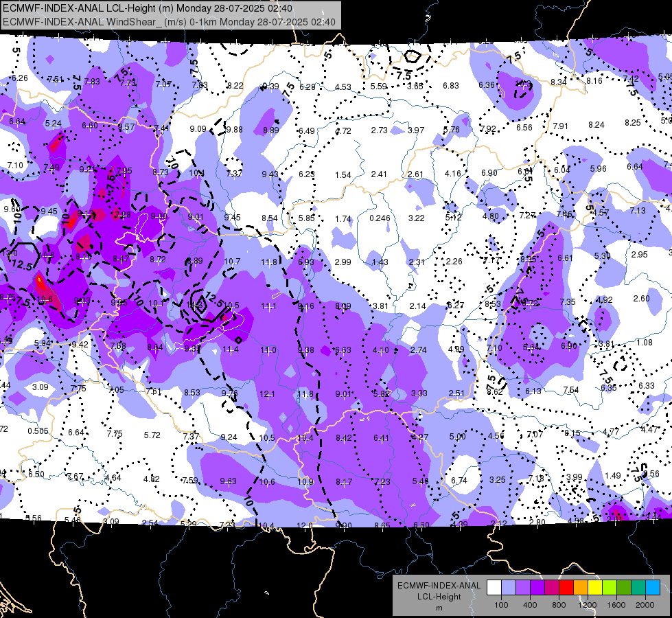This screenshot has height=618, width=672.
Task: Click the grid value 6.74
Action: (459, 481)
